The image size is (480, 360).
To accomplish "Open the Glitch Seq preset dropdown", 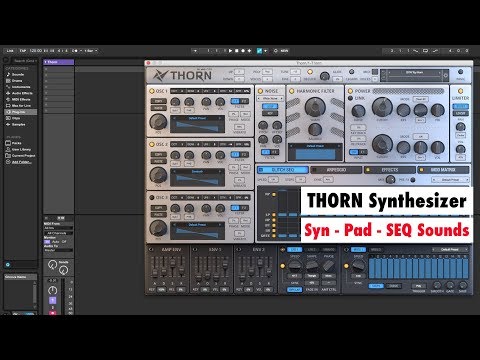I will pyautogui.click(x=450, y=180).
